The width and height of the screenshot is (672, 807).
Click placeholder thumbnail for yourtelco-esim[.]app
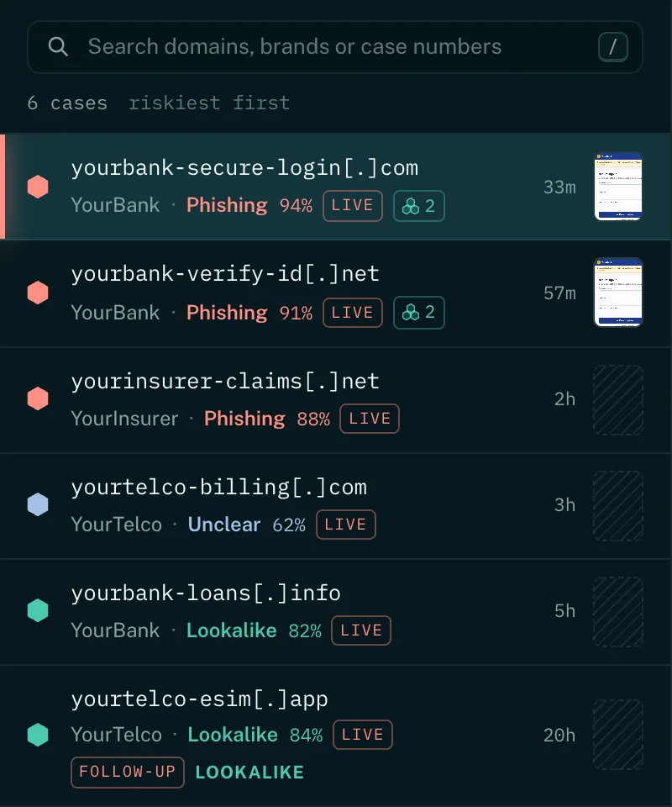tap(618, 735)
